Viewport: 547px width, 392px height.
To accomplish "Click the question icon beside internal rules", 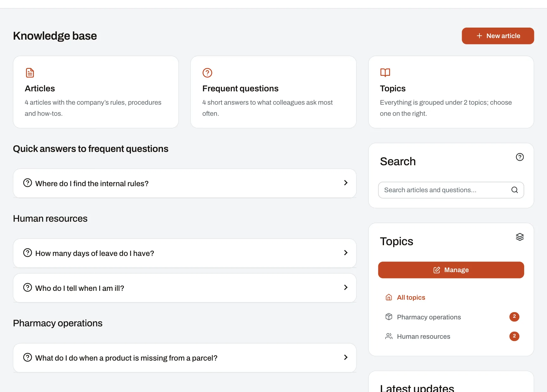I will pos(28,183).
